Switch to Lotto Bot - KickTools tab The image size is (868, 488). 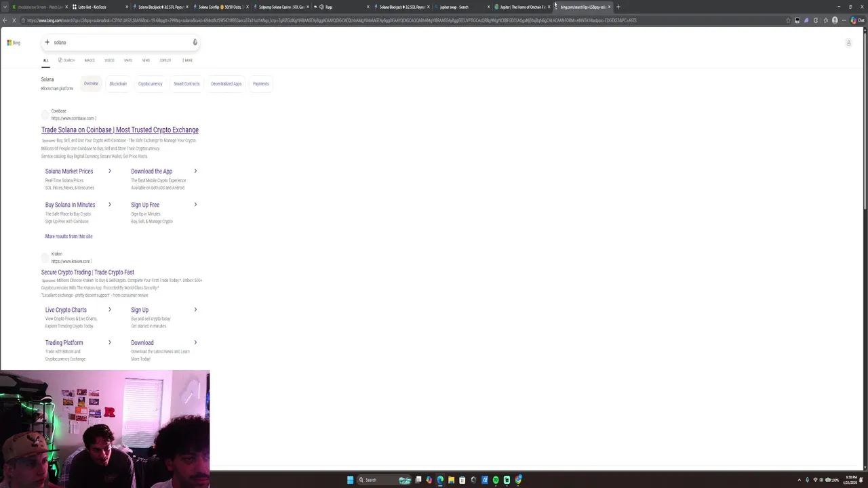click(100, 7)
